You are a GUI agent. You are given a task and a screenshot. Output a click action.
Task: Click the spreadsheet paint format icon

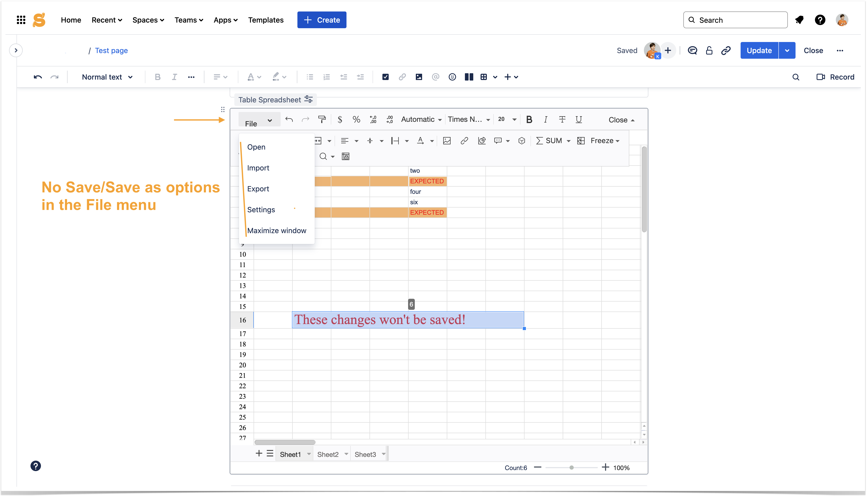322,119
